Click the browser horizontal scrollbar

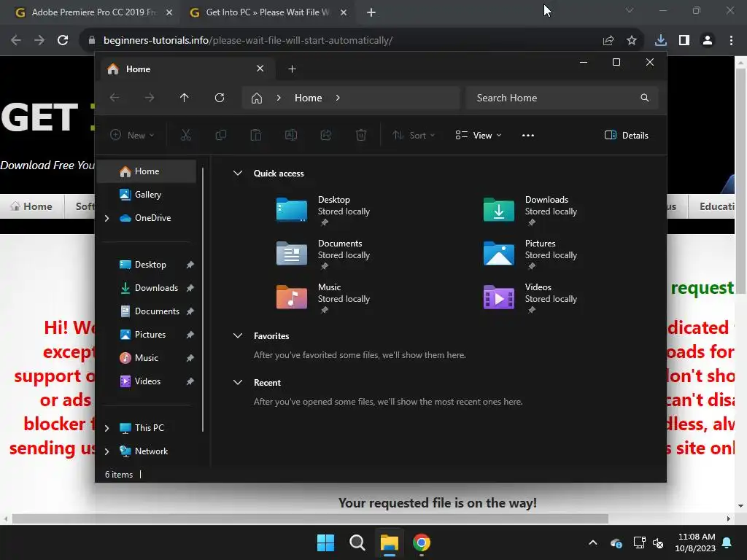coord(309,518)
